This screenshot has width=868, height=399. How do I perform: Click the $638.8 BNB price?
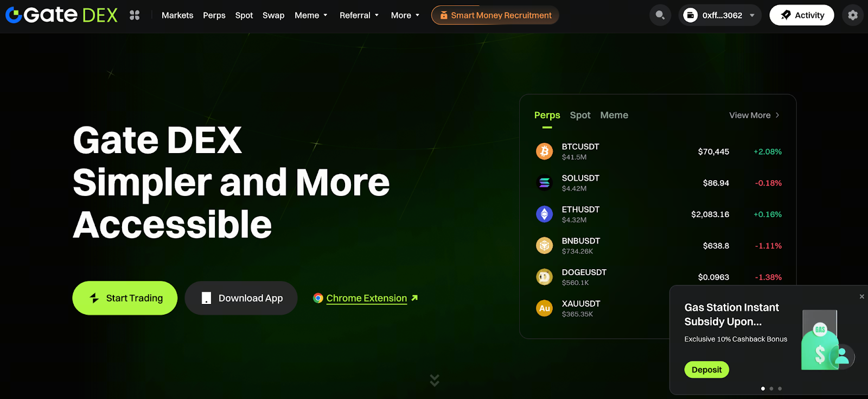(716, 246)
